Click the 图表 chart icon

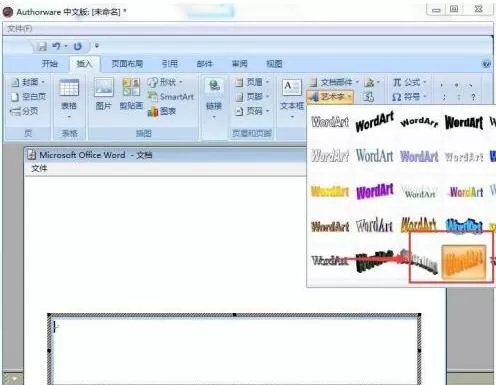(x=162, y=111)
